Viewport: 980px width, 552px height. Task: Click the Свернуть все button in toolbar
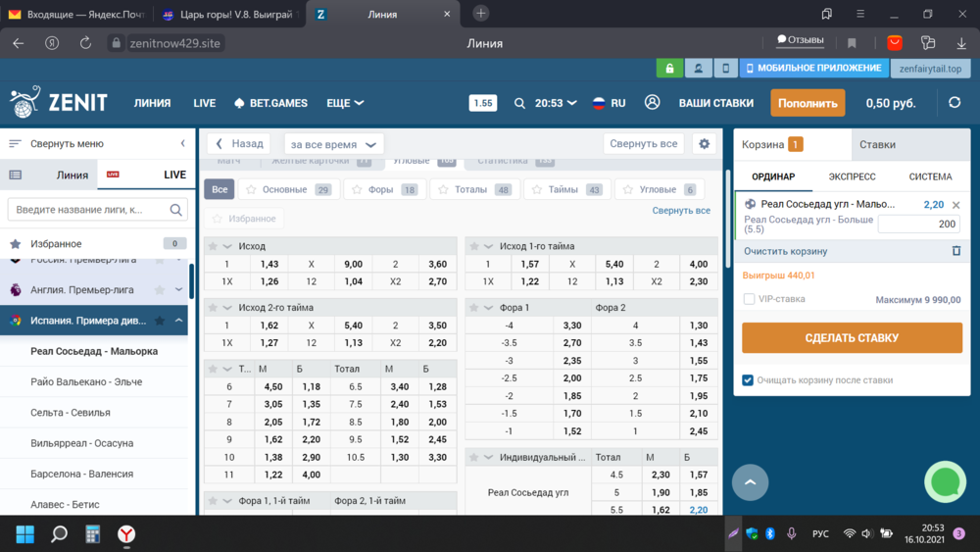[644, 144]
